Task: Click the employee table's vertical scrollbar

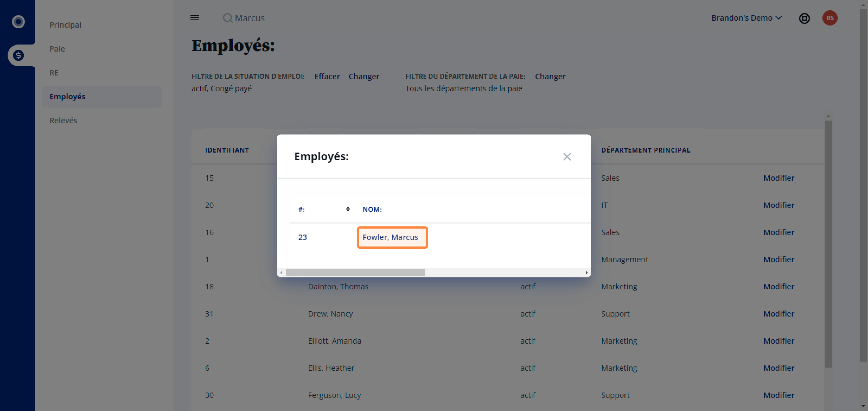Action: point(828,244)
